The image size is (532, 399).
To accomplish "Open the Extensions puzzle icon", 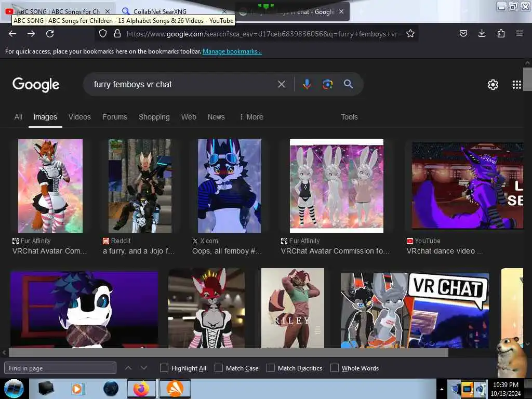I will [501, 33].
